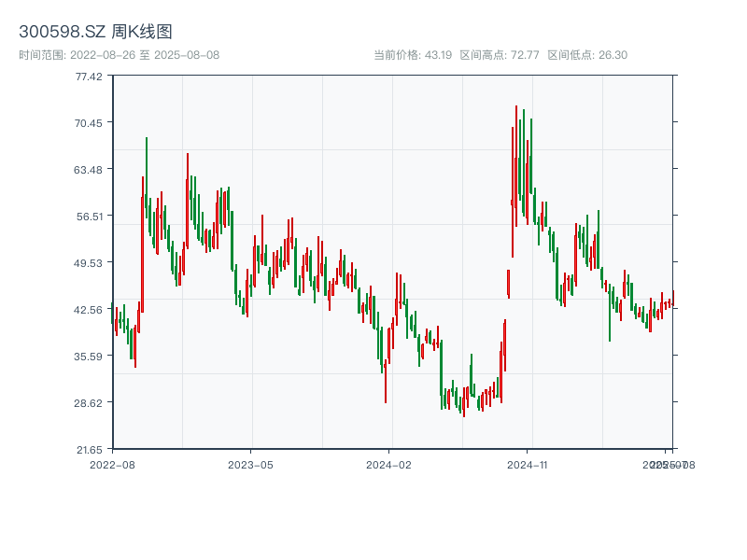Select the 63.48 y-axis price label
The image size is (747, 560).
[x=90, y=169]
